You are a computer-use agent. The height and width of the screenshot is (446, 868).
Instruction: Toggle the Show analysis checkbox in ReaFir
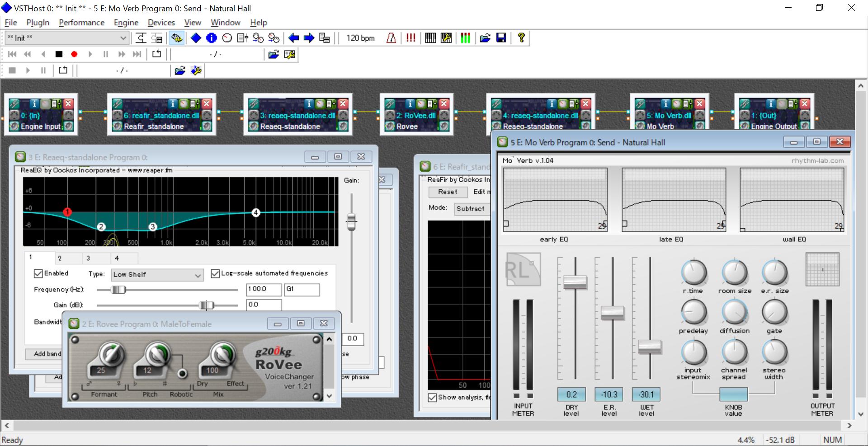pyautogui.click(x=433, y=397)
